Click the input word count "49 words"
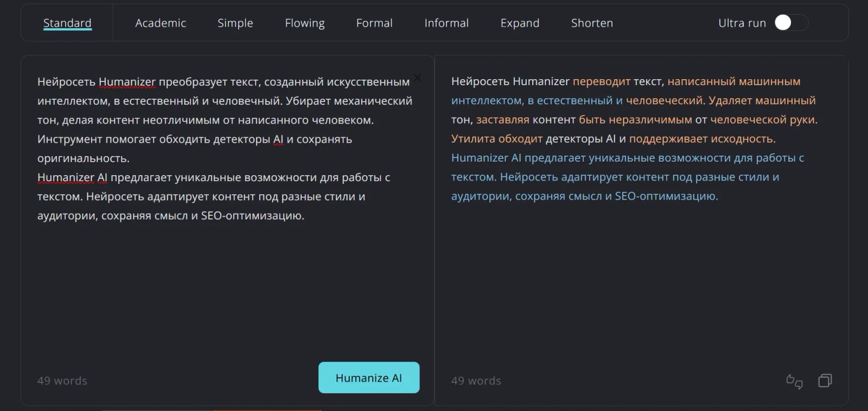The height and width of the screenshot is (411, 868). pos(62,381)
